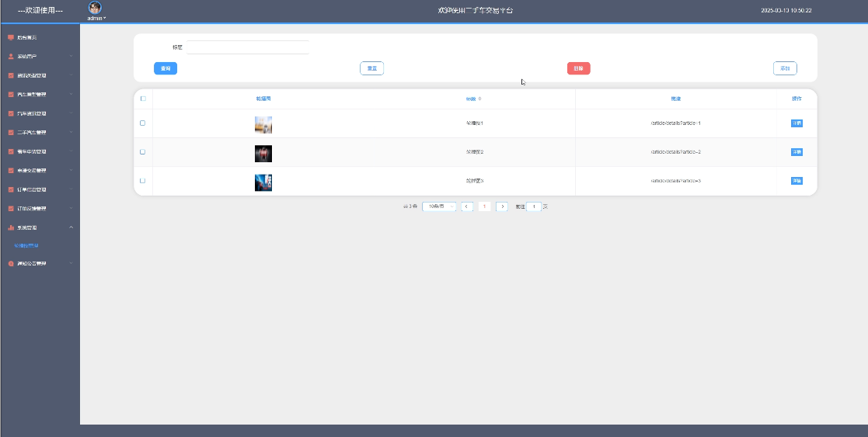Click the 订单信息管理 sidebar icon
This screenshot has height=437, width=868.
[x=11, y=189]
